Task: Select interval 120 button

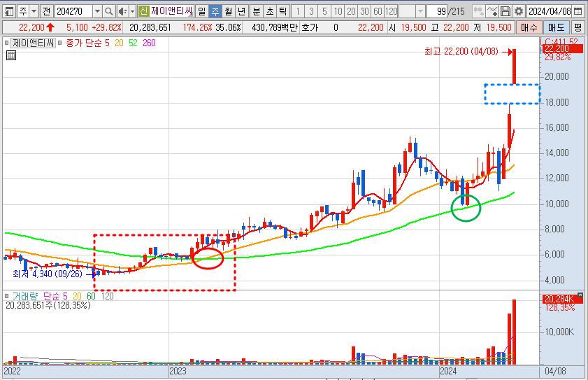Action: click(x=391, y=11)
